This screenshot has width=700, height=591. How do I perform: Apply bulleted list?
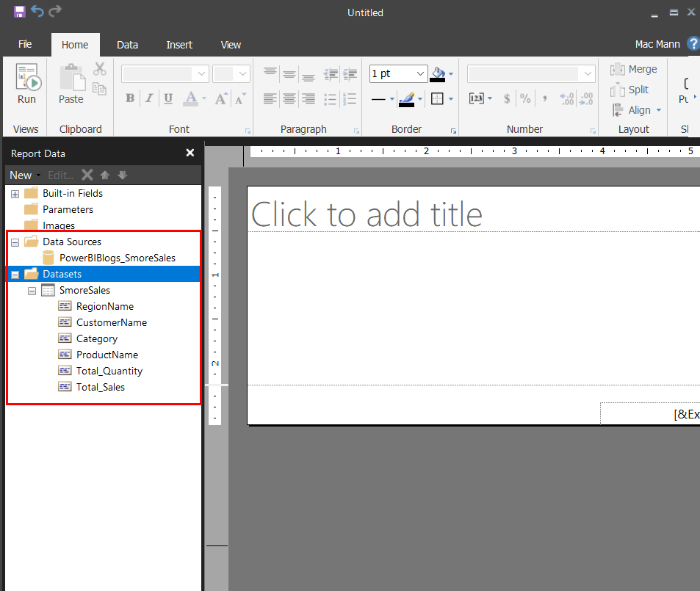330,98
